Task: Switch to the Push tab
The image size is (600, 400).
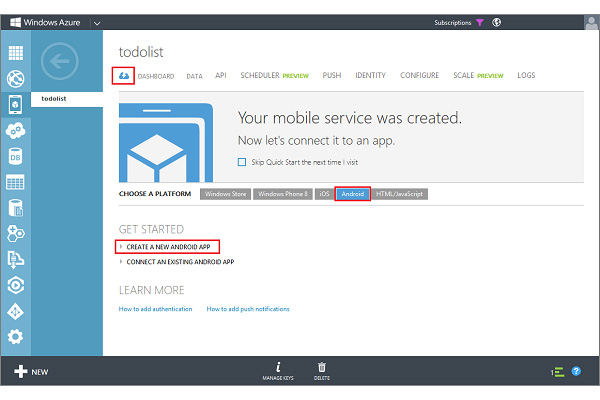Action: coord(332,75)
